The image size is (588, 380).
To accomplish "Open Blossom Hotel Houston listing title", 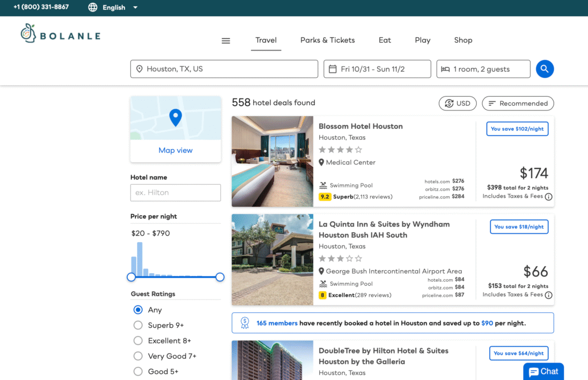I will (x=361, y=126).
